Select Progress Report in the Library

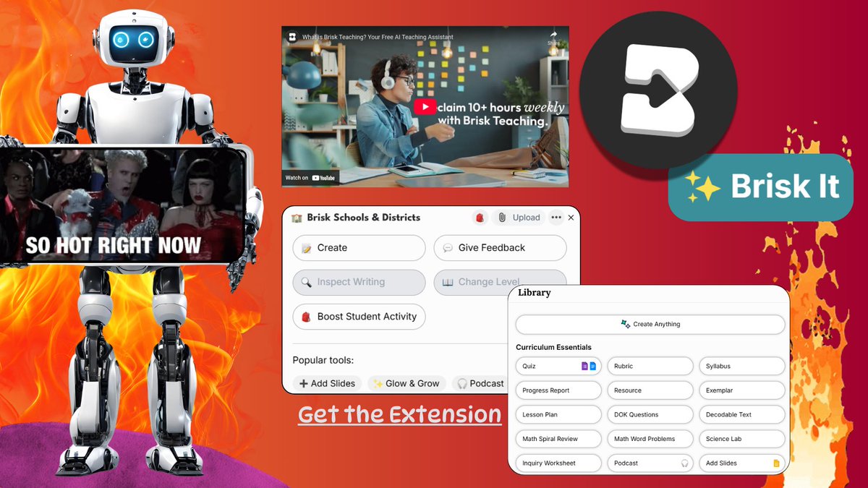[558, 390]
